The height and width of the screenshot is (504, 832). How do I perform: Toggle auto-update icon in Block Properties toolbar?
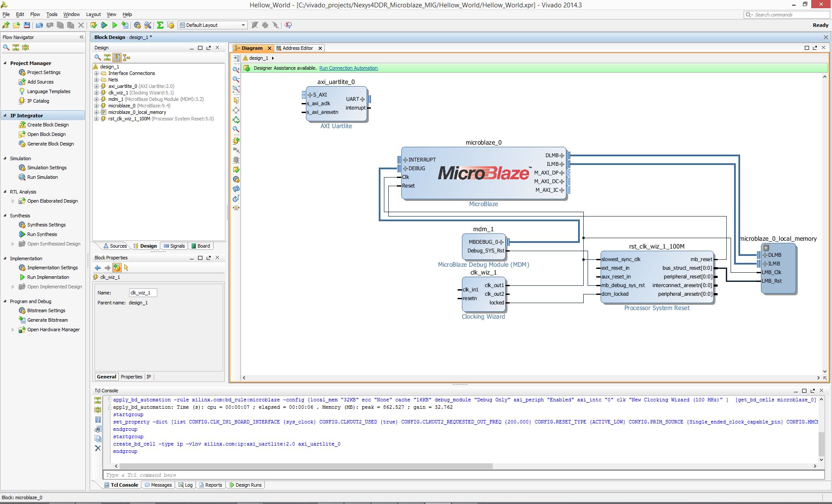[x=117, y=268]
